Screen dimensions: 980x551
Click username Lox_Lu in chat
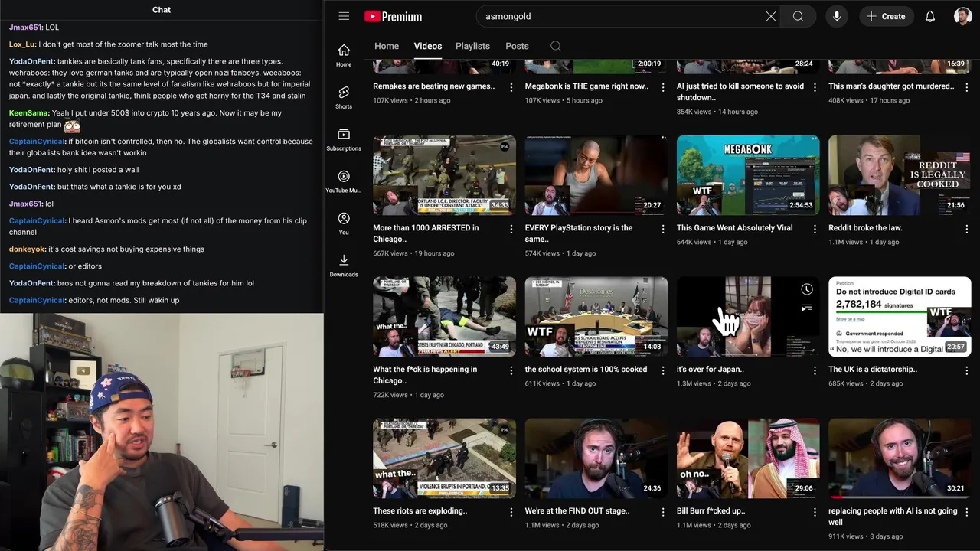22,44
